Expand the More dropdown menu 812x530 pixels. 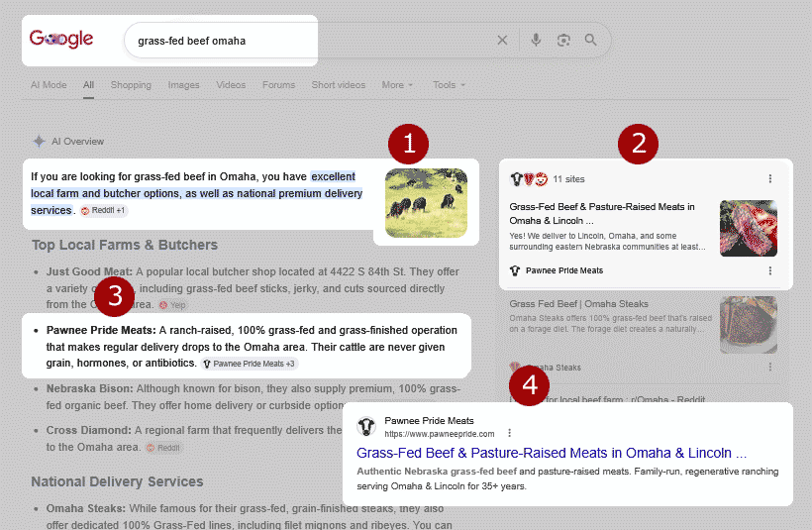click(397, 85)
